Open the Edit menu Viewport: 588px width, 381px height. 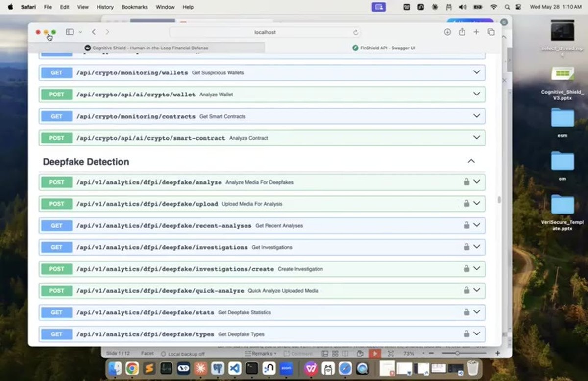click(64, 7)
